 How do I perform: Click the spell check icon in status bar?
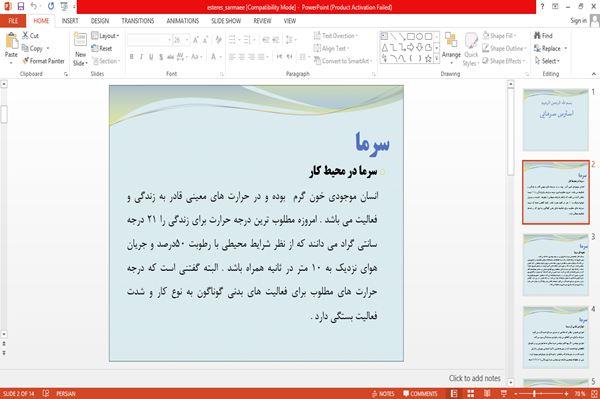tap(46, 393)
